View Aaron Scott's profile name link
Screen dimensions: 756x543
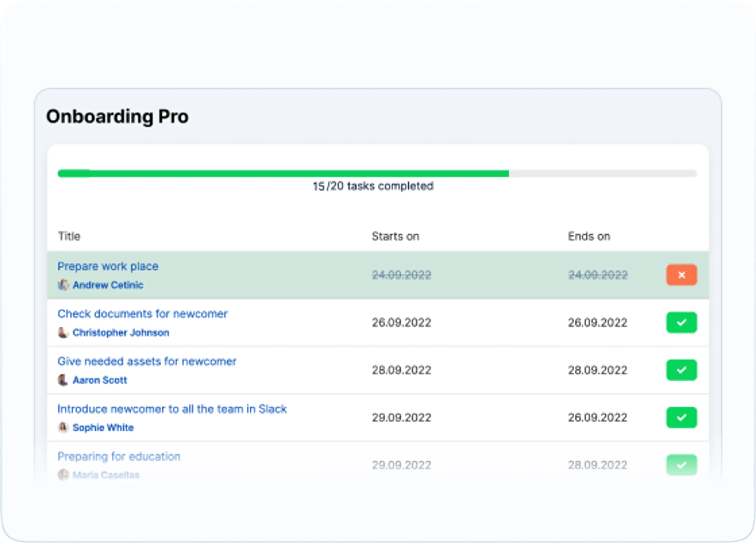click(x=100, y=380)
